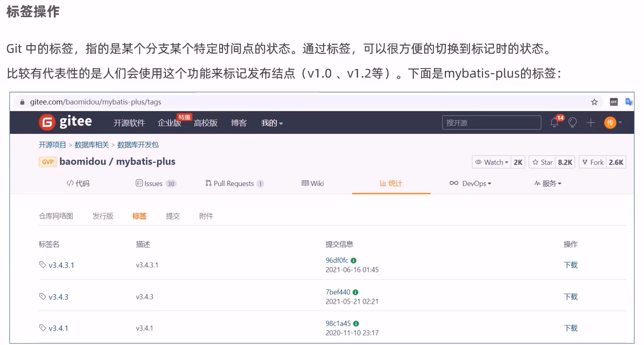Image resolution: width=644 pixels, height=345 pixels.
Task: Click the lock icon in address bar
Action: coord(22,102)
